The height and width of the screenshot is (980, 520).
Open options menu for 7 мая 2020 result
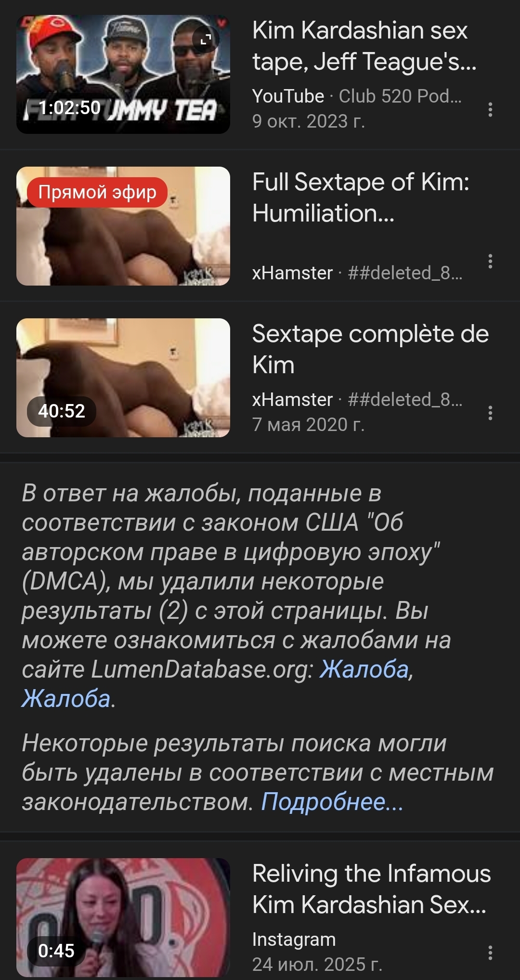click(490, 413)
